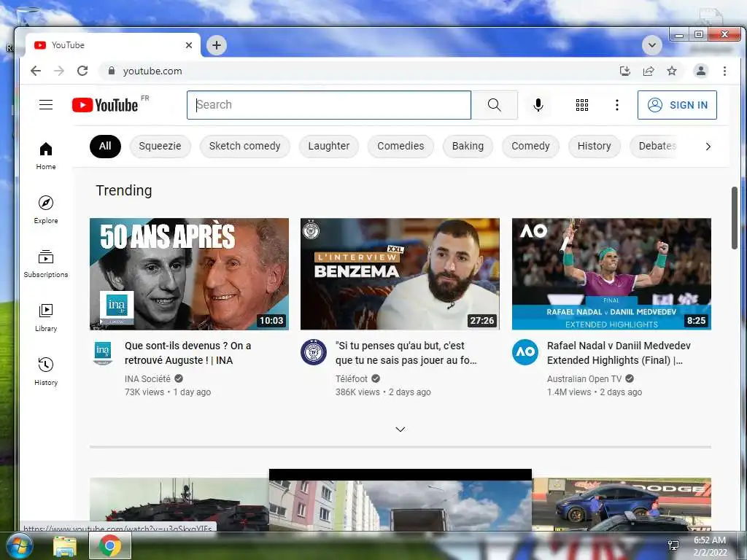The width and height of the screenshot is (747, 560).
Task: Open File Explorer from taskbar
Action: tap(65, 547)
